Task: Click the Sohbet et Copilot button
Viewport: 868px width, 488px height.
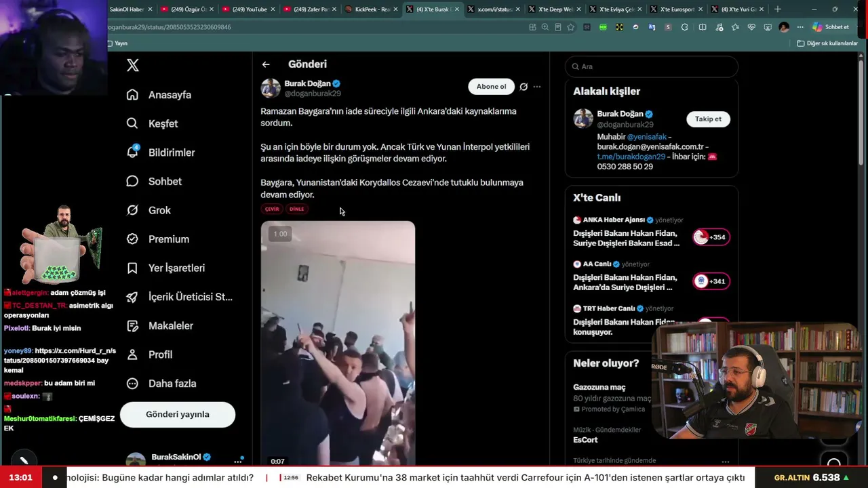Action: coord(831,27)
